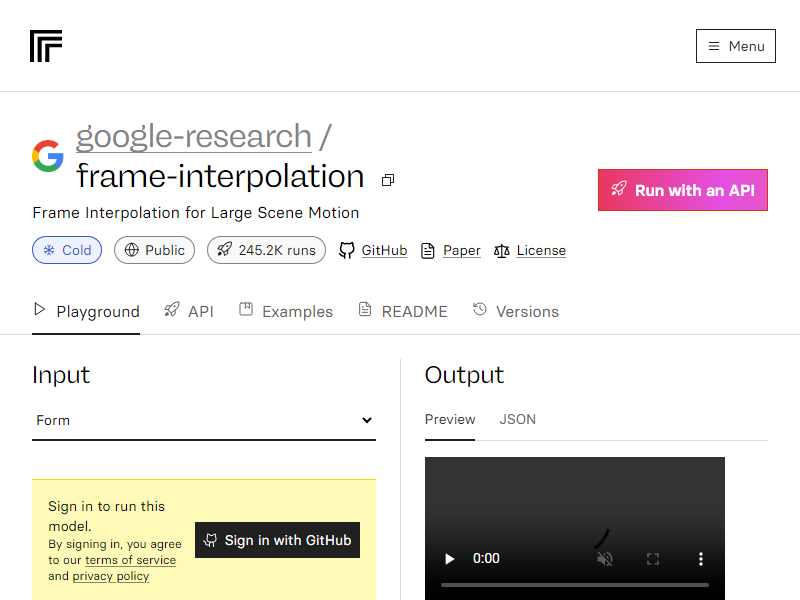Click the bookmark icon beside Examples
This screenshot has width=800, height=600.
(x=246, y=309)
